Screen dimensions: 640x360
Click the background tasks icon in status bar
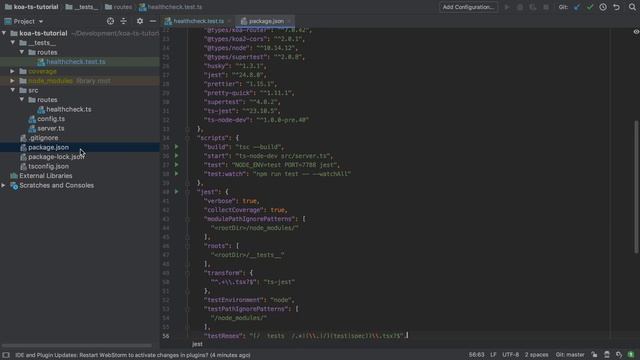pyautogui.click(x=619, y=355)
